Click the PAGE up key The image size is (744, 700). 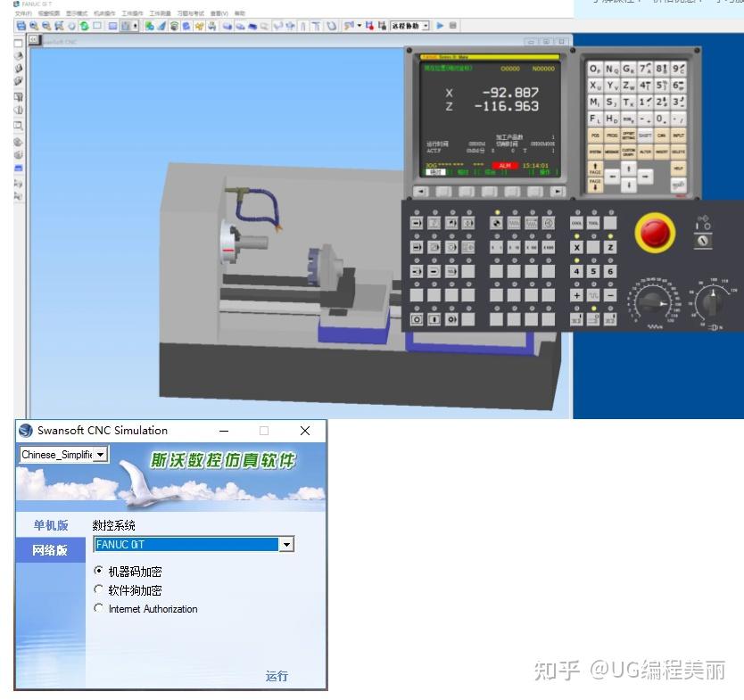[x=595, y=169]
